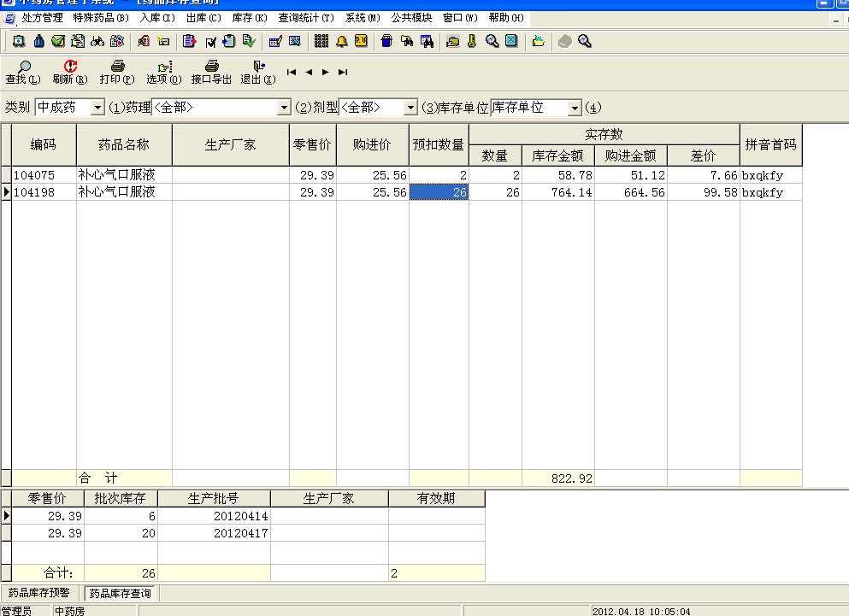Click the 库存金额 value 764.14
Image resolution: width=849 pixels, height=616 pixels.
[x=558, y=192]
